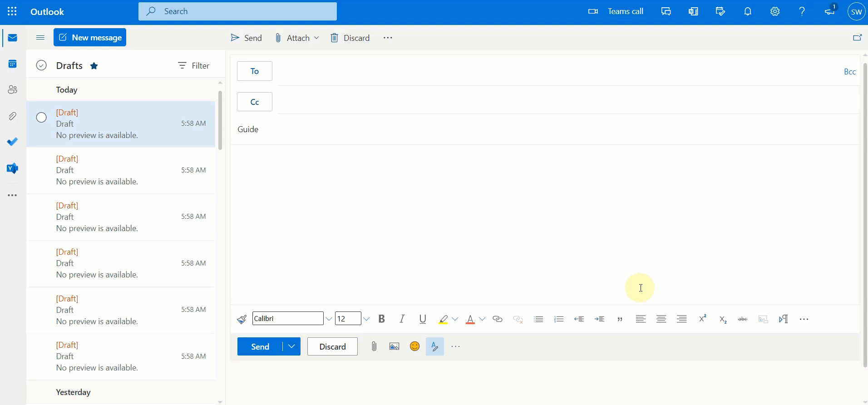The height and width of the screenshot is (405, 868).
Task: Start a Teams call
Action: coord(616,11)
